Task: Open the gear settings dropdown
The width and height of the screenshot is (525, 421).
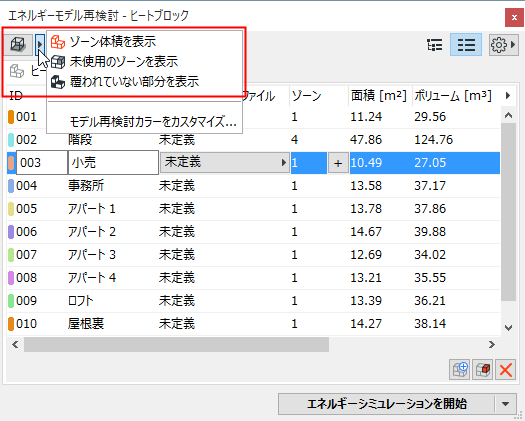Action: tap(503, 45)
